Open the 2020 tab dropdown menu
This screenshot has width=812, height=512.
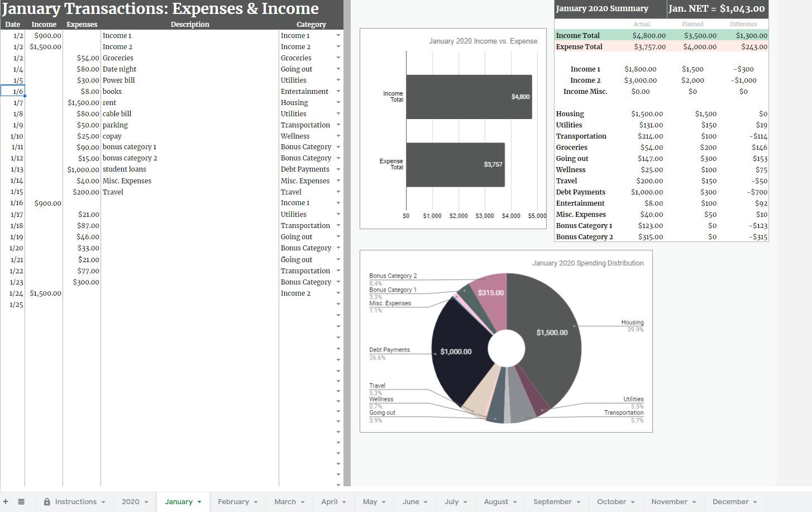pyautogui.click(x=146, y=501)
